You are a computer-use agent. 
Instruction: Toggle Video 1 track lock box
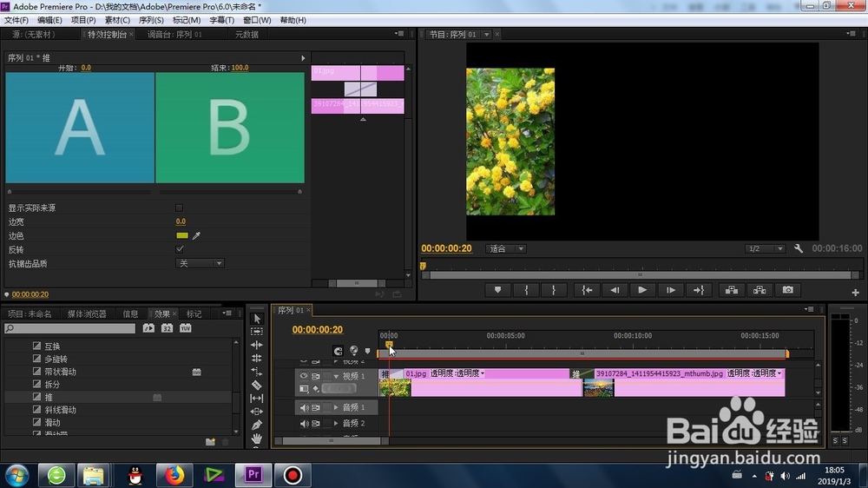click(327, 376)
